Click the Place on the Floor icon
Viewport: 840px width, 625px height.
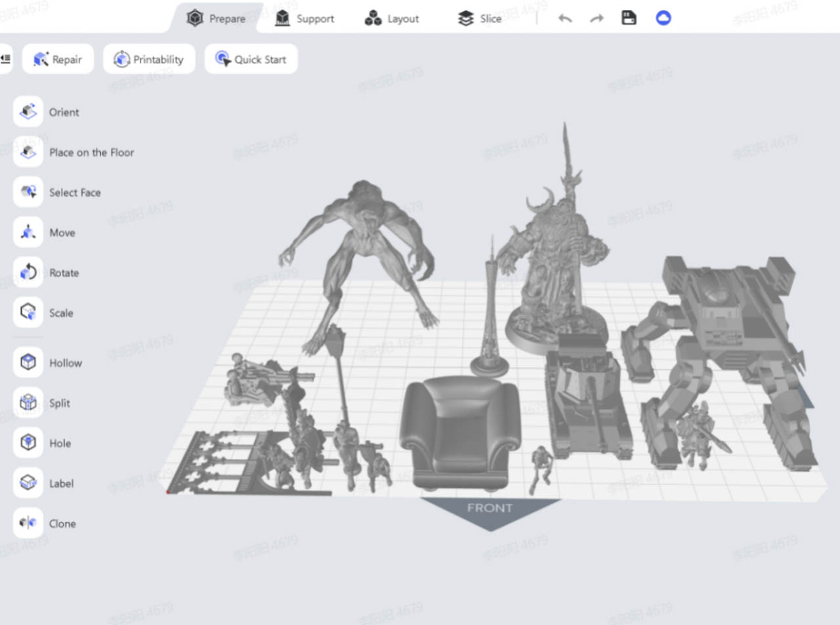click(x=28, y=152)
